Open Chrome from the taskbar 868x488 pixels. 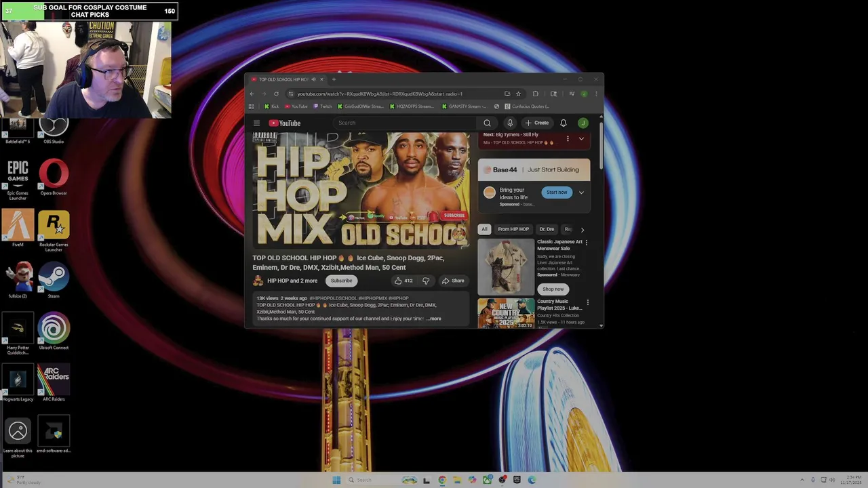click(442, 480)
